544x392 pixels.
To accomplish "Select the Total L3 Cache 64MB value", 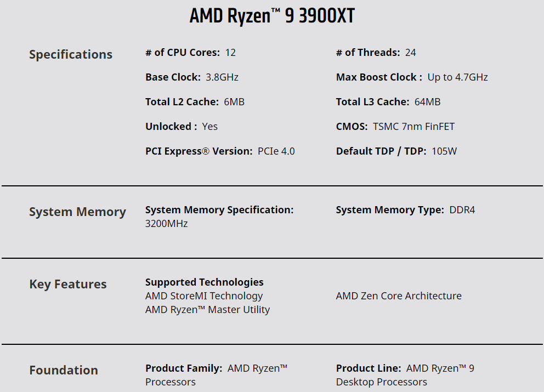I will point(427,101).
